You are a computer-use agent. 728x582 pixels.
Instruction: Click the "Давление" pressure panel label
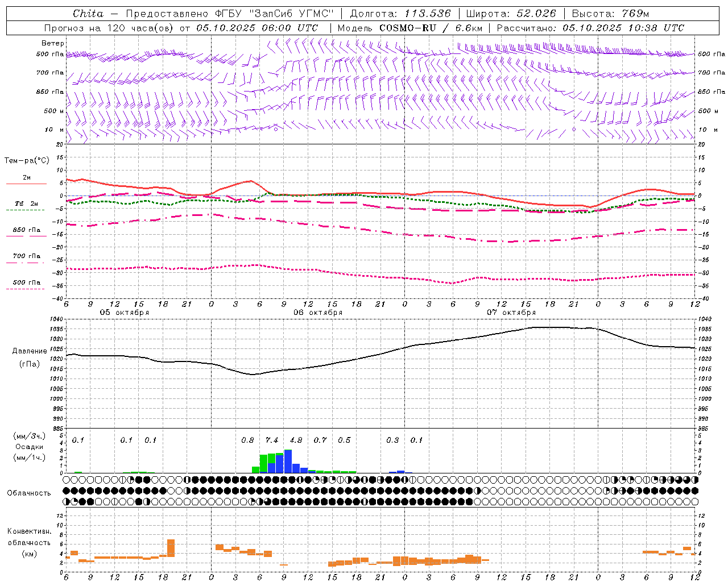(x=30, y=351)
